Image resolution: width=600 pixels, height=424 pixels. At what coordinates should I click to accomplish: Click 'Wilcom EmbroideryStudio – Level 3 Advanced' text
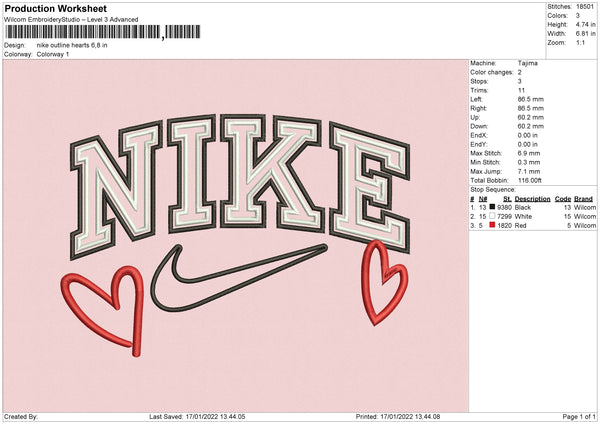(x=71, y=20)
